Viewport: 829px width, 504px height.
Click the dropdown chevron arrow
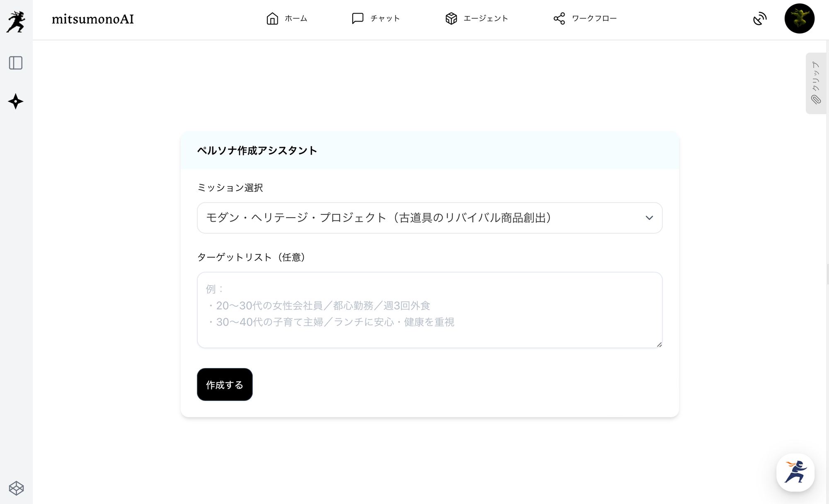(x=649, y=218)
